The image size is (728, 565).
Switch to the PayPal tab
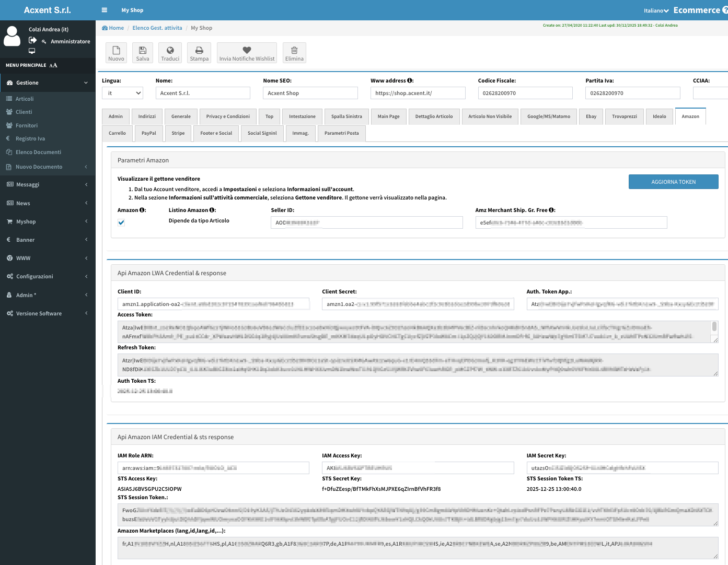pos(148,133)
